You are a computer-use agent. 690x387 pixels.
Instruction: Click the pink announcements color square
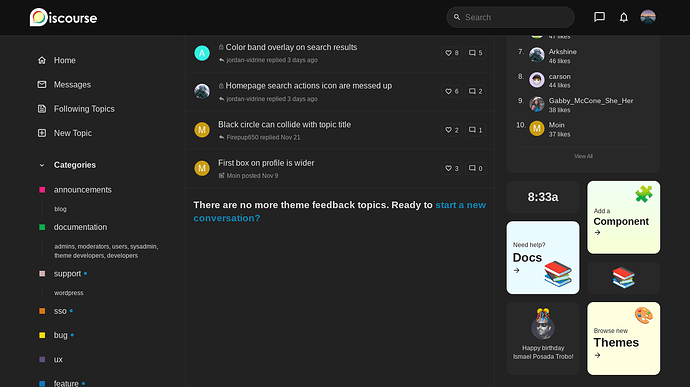coord(42,190)
